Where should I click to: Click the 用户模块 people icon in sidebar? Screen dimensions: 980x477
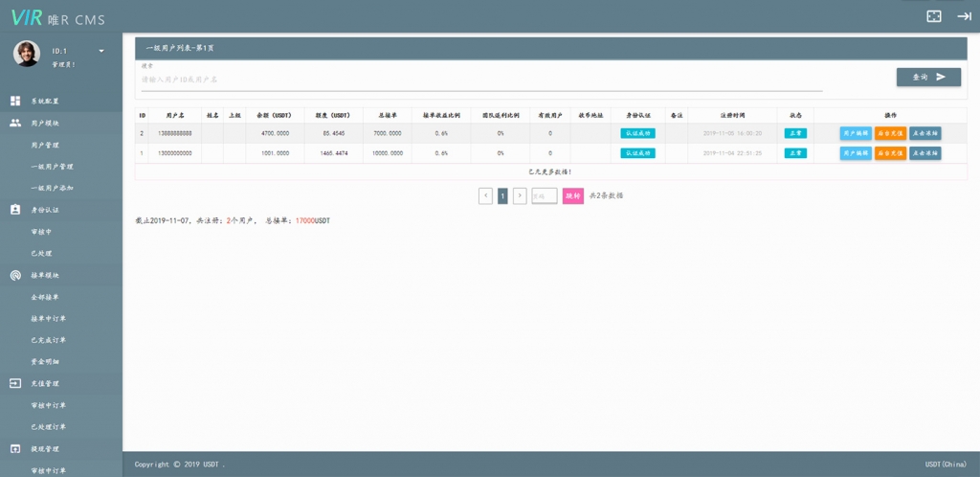[x=15, y=124]
